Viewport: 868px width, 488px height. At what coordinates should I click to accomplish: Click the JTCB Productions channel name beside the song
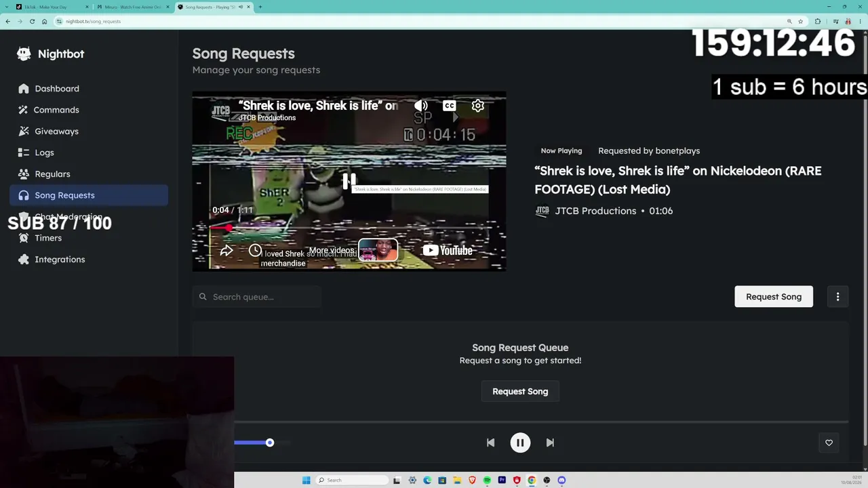pos(595,211)
